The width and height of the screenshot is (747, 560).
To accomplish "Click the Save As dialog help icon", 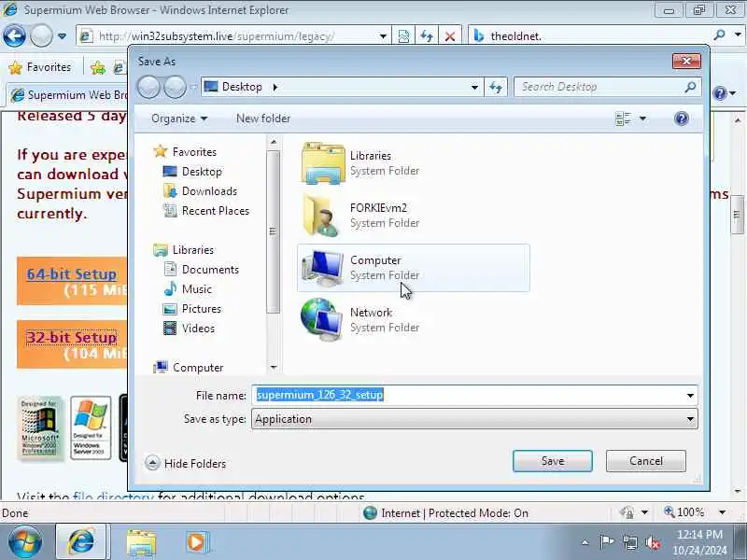I will coord(682,119).
